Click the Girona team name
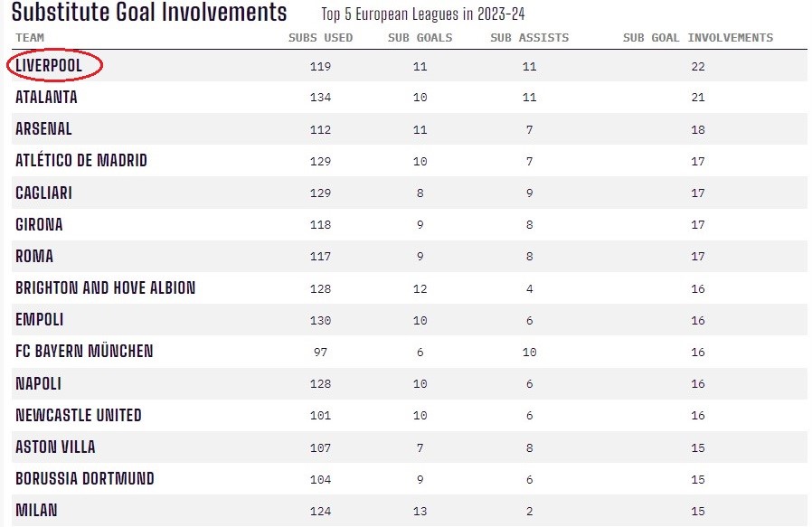This screenshot has width=812, height=527. 39,224
